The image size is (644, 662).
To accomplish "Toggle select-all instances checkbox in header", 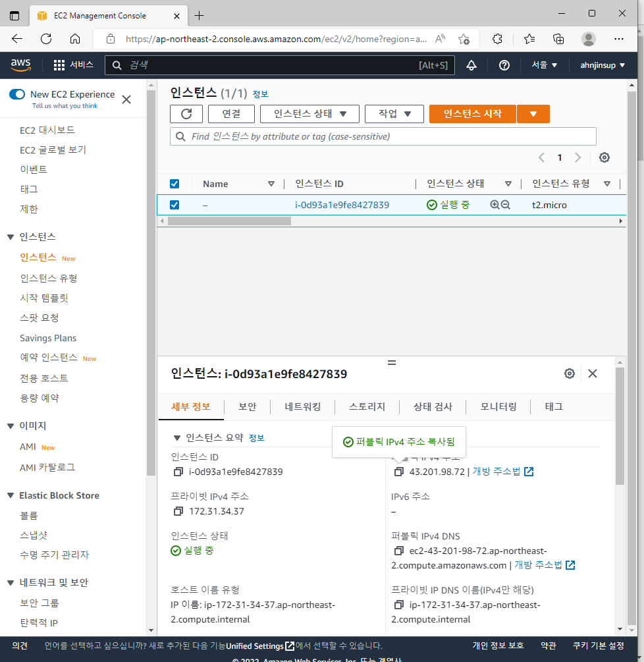I will coord(174,184).
